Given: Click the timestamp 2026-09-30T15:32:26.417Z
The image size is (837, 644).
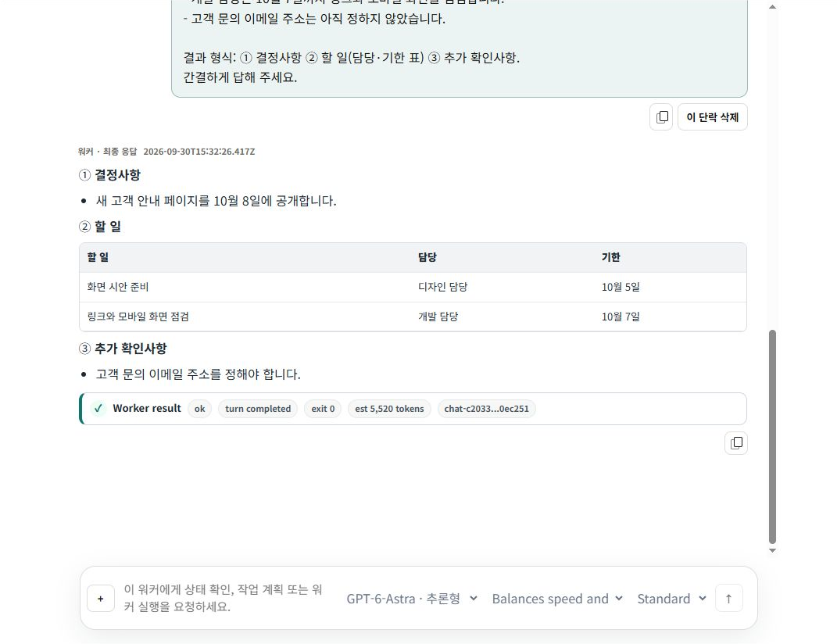Looking at the screenshot, I should pos(199,152).
